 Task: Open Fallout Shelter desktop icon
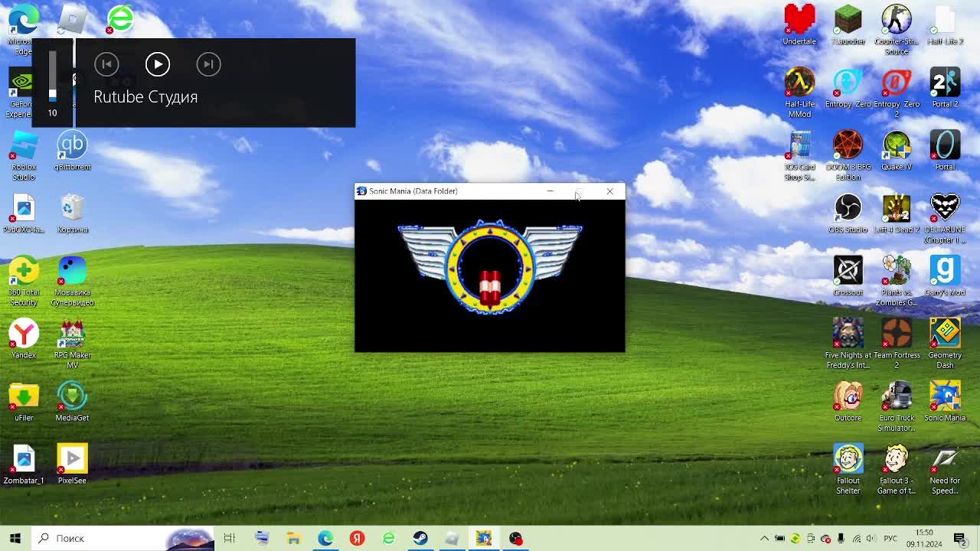848,470
